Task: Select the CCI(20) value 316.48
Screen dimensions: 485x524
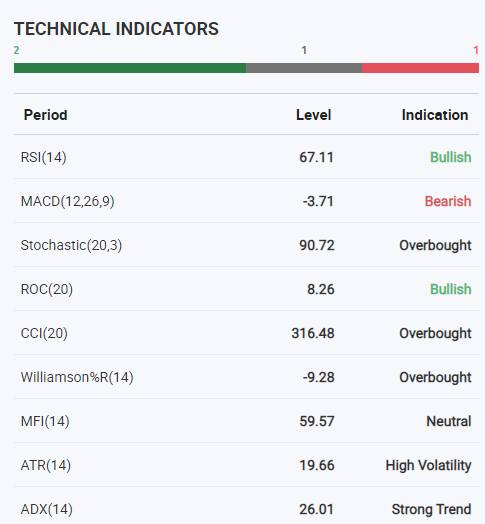Action: coord(313,333)
